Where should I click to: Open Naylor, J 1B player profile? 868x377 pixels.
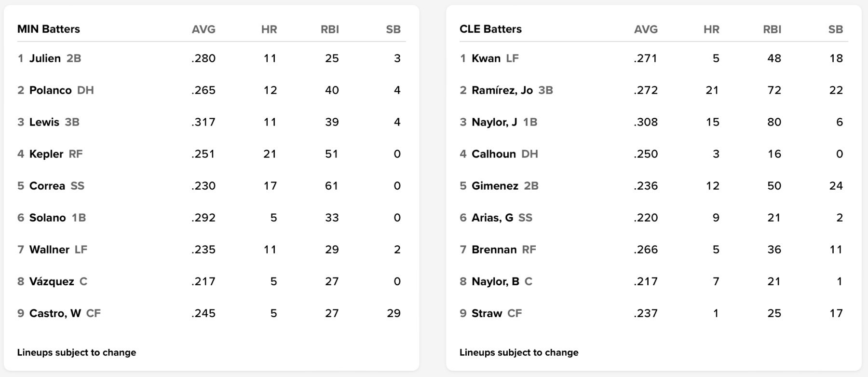coord(494,122)
